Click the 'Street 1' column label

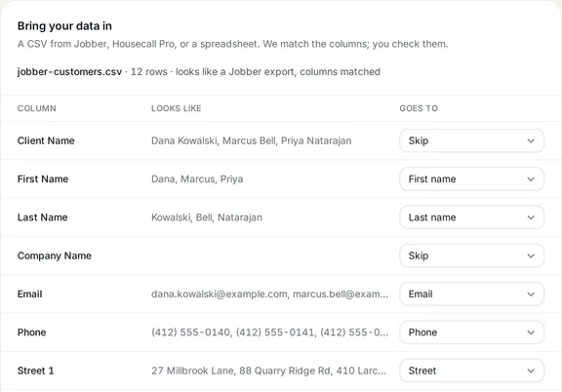(35, 371)
